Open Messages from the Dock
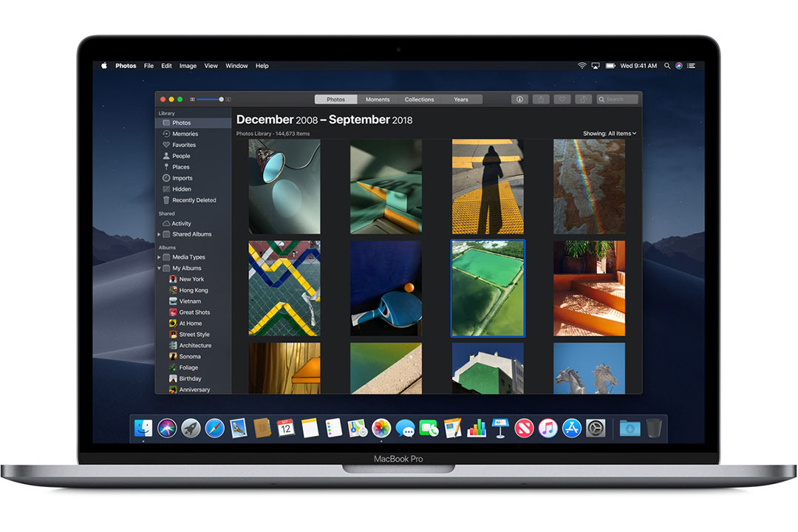798x532 pixels. coord(405,429)
